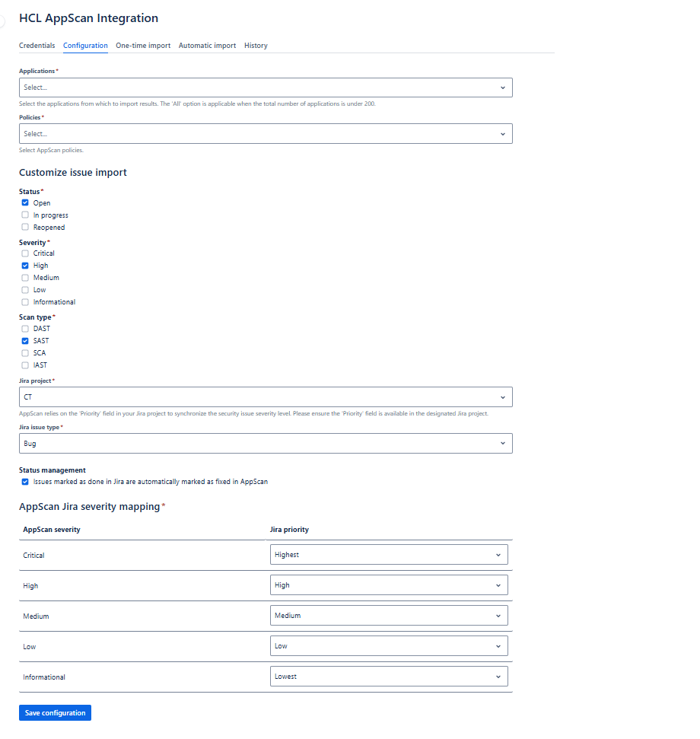Click the 'Select AppScan policies.' hint text

[51, 151]
